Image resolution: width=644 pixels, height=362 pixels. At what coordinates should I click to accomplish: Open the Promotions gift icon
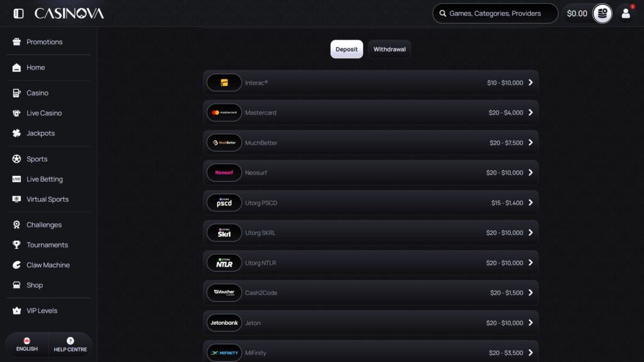click(16, 42)
